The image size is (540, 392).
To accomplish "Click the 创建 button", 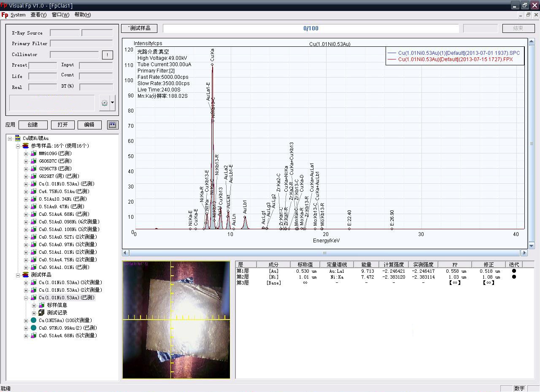I will 32,125.
